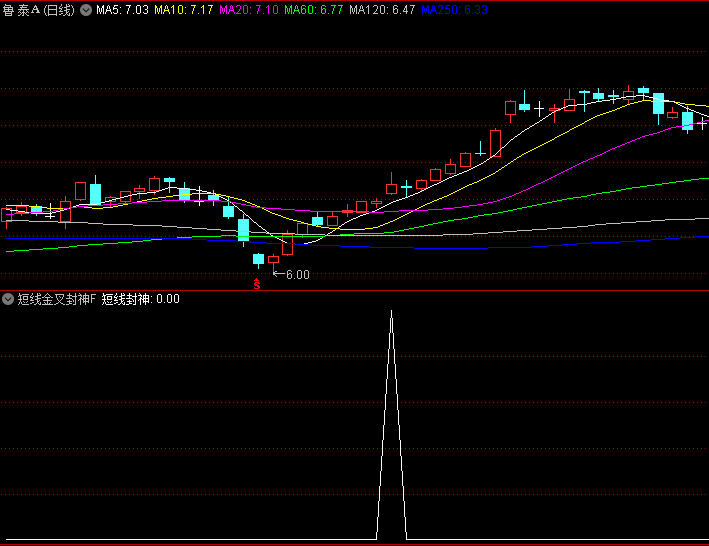Click the peak of the white indicator spike
The height and width of the screenshot is (546, 709).
(x=391, y=312)
